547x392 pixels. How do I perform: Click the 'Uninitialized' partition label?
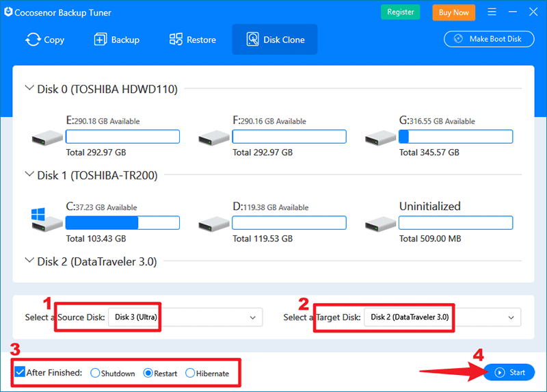[430, 207]
